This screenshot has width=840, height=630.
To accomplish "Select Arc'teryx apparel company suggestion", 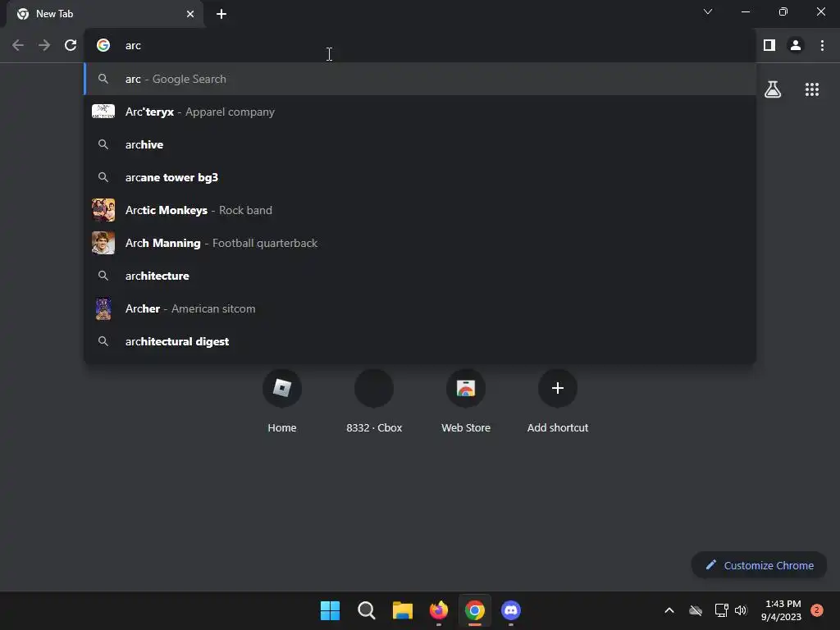I will point(420,112).
